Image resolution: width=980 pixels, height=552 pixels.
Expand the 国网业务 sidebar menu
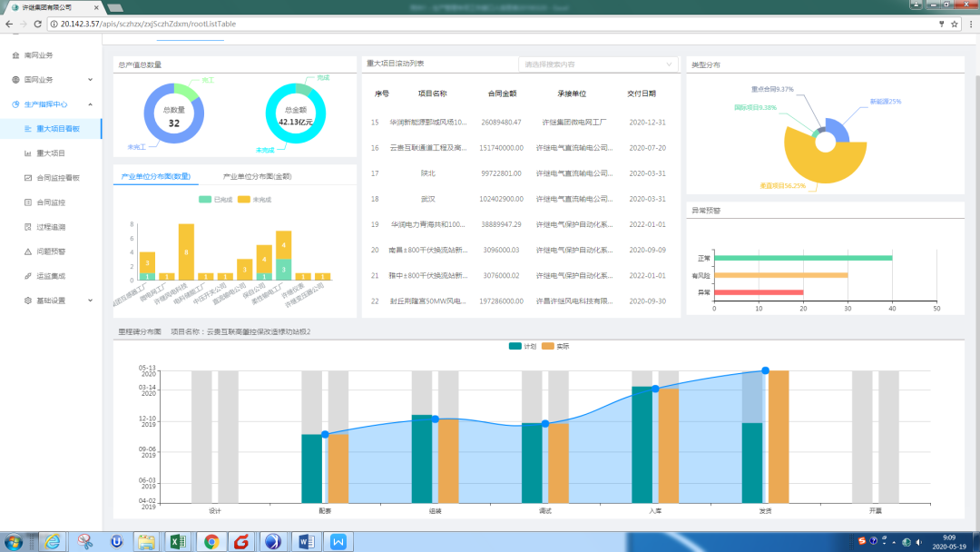coord(89,80)
